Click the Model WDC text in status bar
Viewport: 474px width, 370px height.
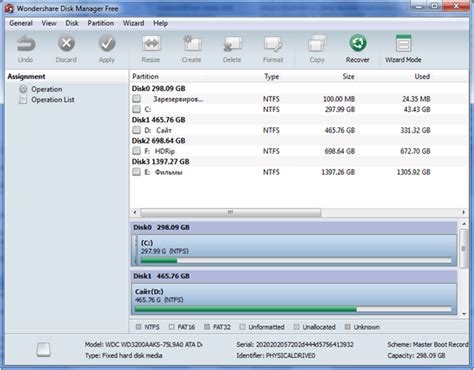coord(144,344)
